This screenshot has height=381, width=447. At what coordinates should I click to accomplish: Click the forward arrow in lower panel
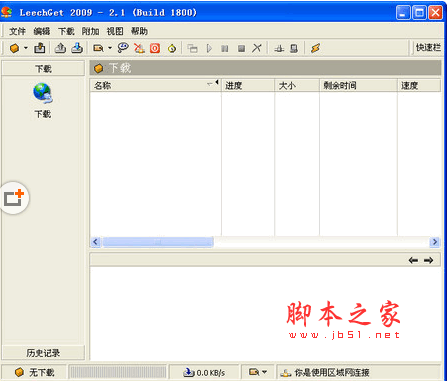tap(429, 260)
